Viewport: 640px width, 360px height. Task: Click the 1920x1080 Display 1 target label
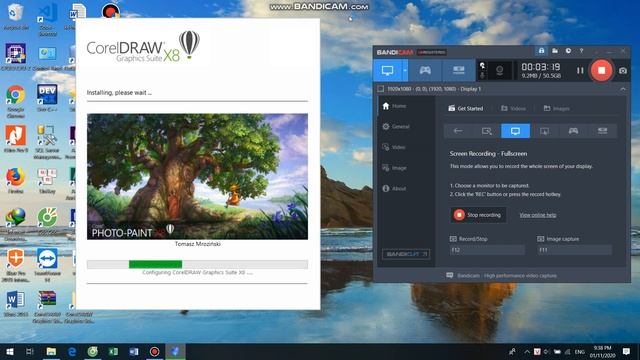point(434,89)
